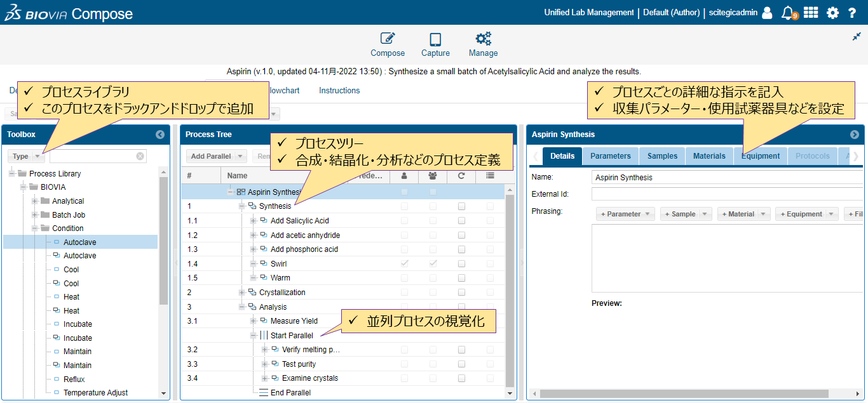Tick circular-arrow column checkbox for Examine crystals
868x403 pixels.
point(461,378)
